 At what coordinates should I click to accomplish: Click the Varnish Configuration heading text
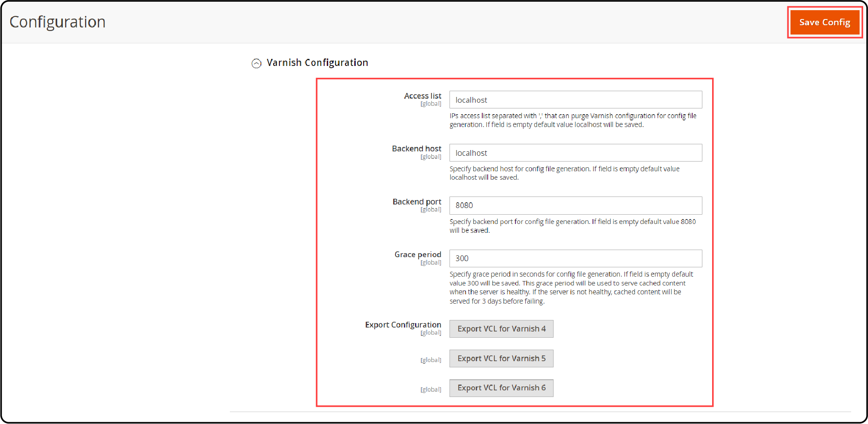click(x=317, y=63)
